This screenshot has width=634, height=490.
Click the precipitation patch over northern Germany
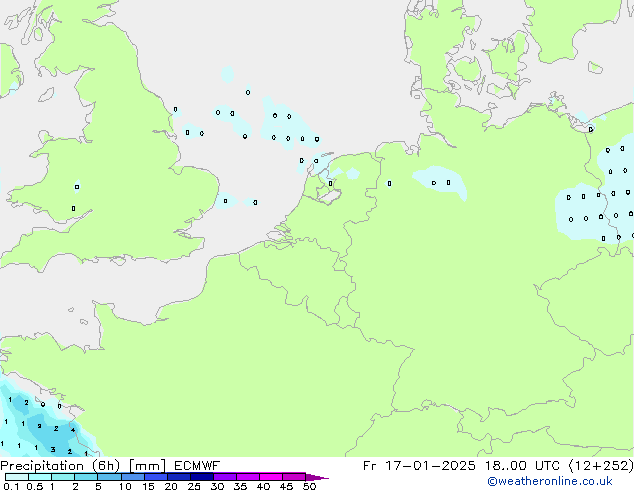point(440,181)
